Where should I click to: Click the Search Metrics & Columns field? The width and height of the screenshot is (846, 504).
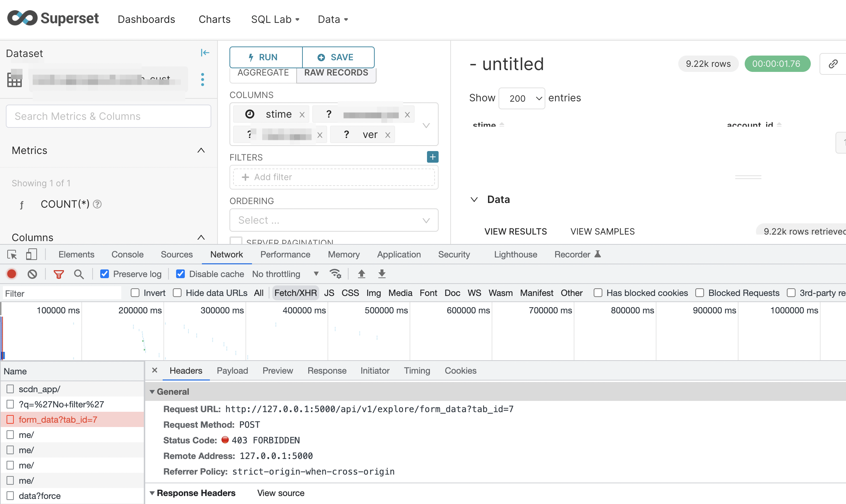pyautogui.click(x=109, y=116)
